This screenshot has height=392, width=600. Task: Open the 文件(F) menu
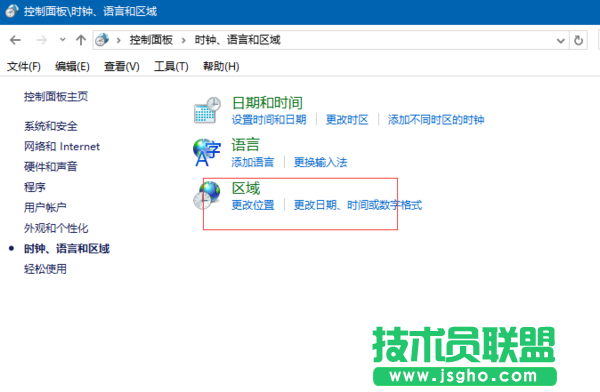[24, 67]
